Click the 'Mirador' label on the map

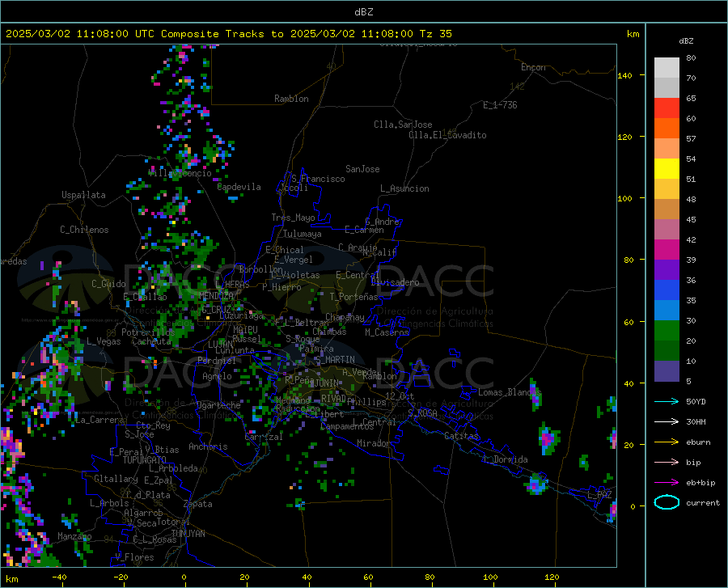(x=373, y=444)
